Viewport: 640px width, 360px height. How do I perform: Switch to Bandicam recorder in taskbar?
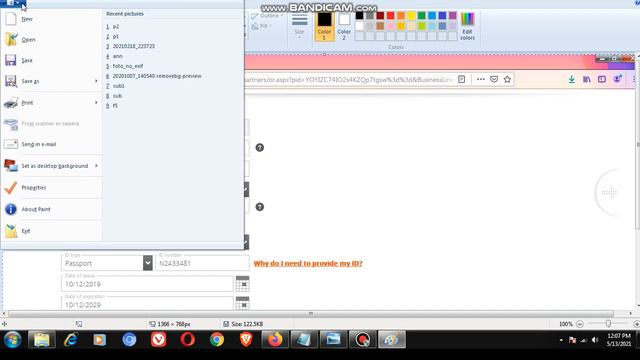pyautogui.click(x=362, y=340)
